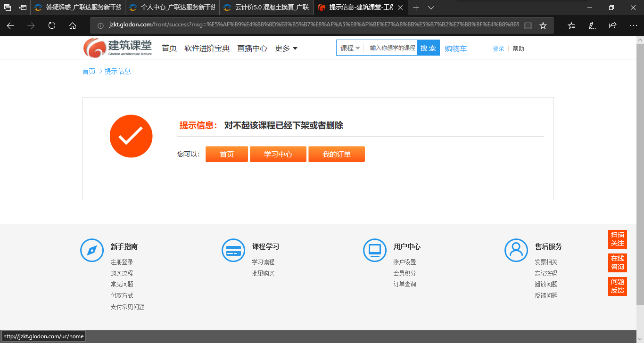Open the tabs you've set aside icon

[8, 8]
